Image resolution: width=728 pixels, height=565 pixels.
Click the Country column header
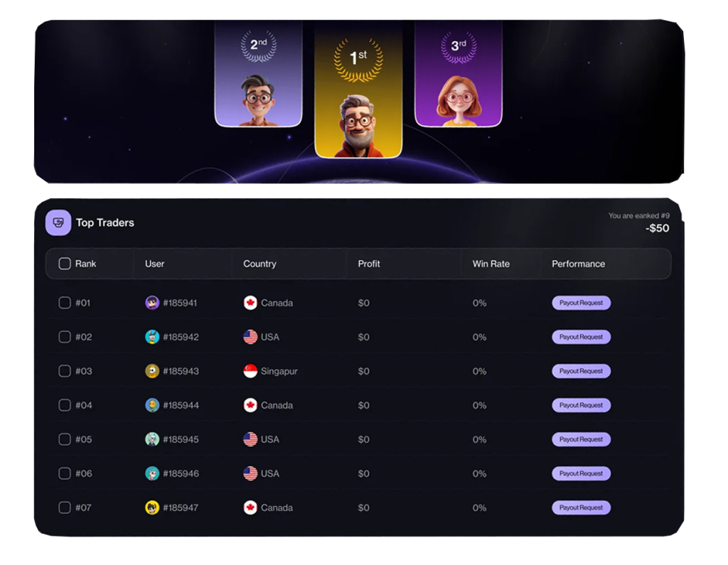pyautogui.click(x=259, y=264)
